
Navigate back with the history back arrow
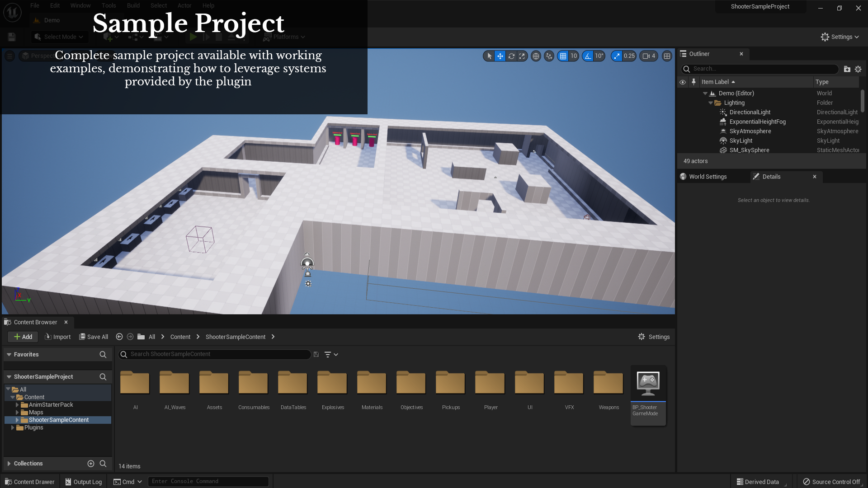pos(119,337)
